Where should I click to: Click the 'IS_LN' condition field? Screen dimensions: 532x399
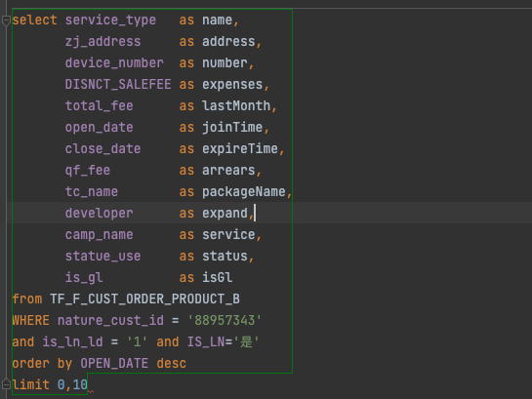206,341
